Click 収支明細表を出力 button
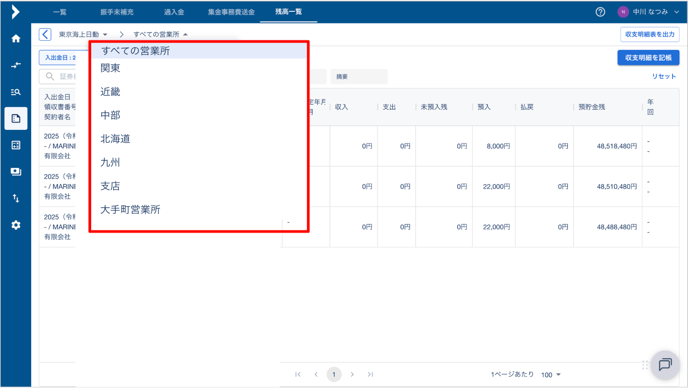 (650, 34)
